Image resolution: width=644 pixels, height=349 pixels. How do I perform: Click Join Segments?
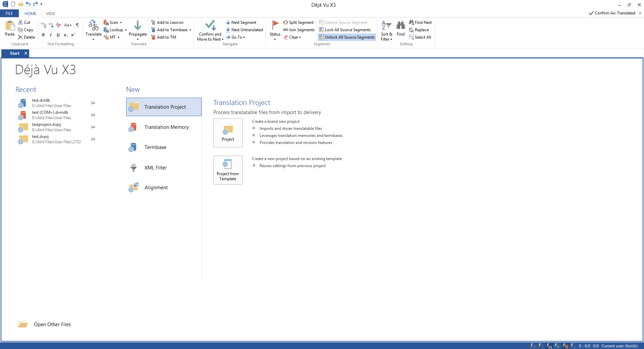click(x=299, y=30)
